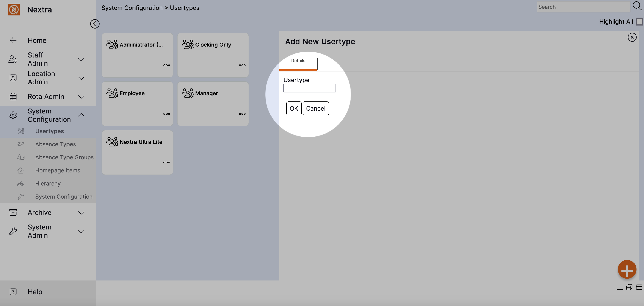Viewport: 644px width, 306px height.
Task: Open Hierarchy in the sidebar
Action: click(x=48, y=183)
